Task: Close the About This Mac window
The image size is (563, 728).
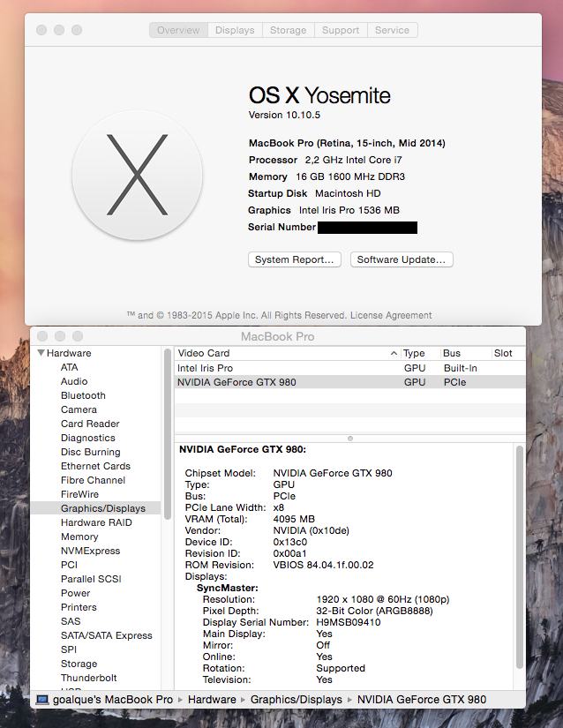Action: pyautogui.click(x=41, y=30)
